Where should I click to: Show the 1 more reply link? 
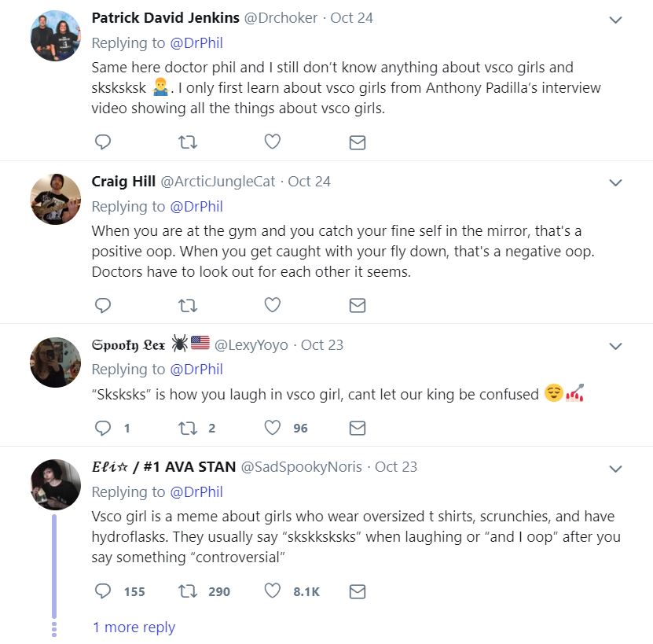pyautogui.click(x=134, y=627)
